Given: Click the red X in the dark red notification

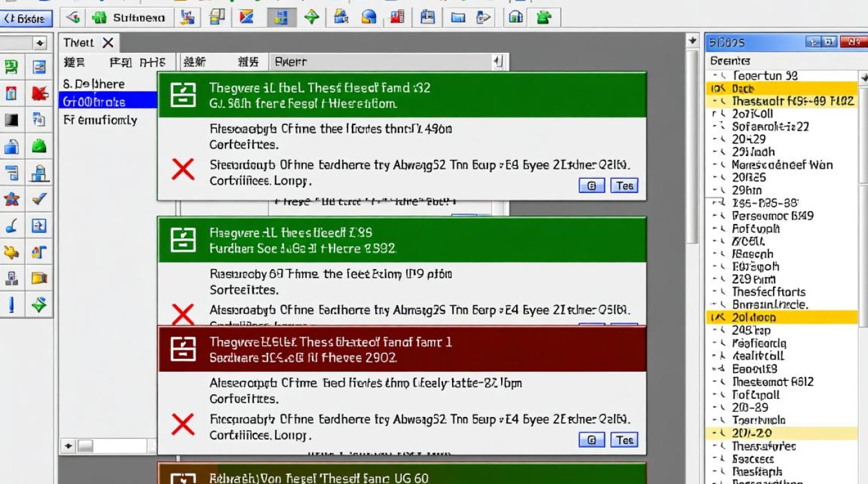Looking at the screenshot, I should [183, 425].
